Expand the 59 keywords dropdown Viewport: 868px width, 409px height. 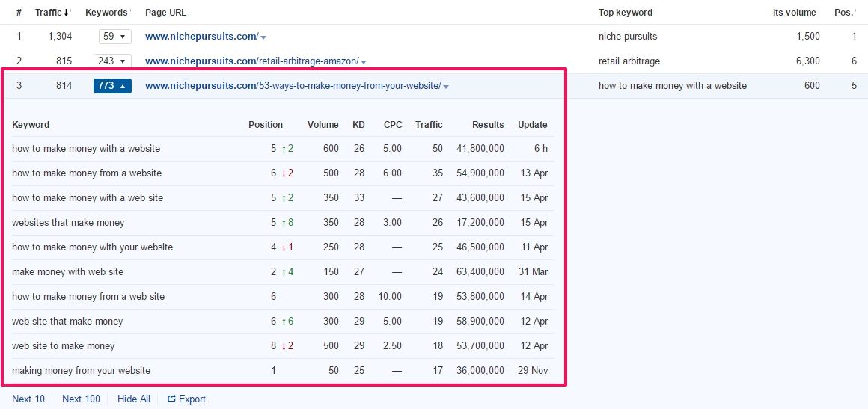pyautogui.click(x=115, y=37)
